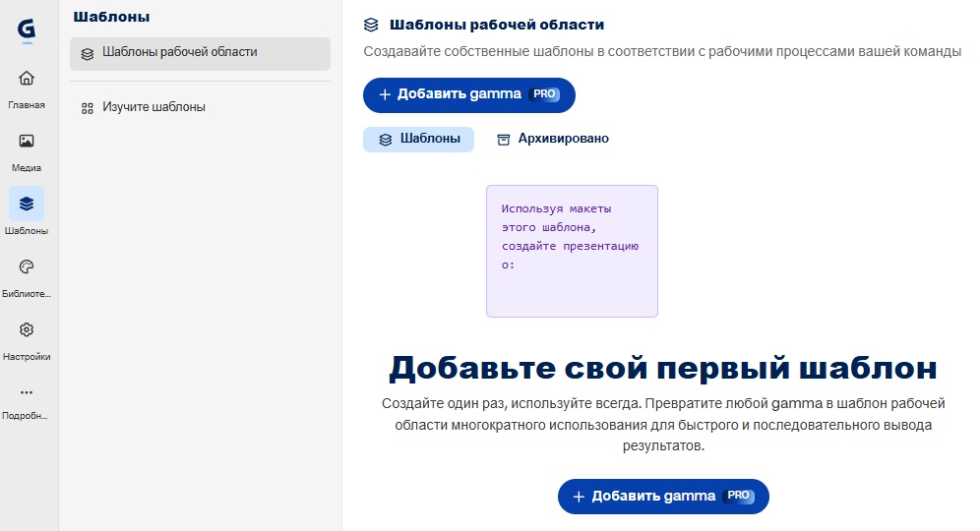Screen dimensions: 980x531
Task: Click the layers icon beside the page title
Action: point(371,25)
